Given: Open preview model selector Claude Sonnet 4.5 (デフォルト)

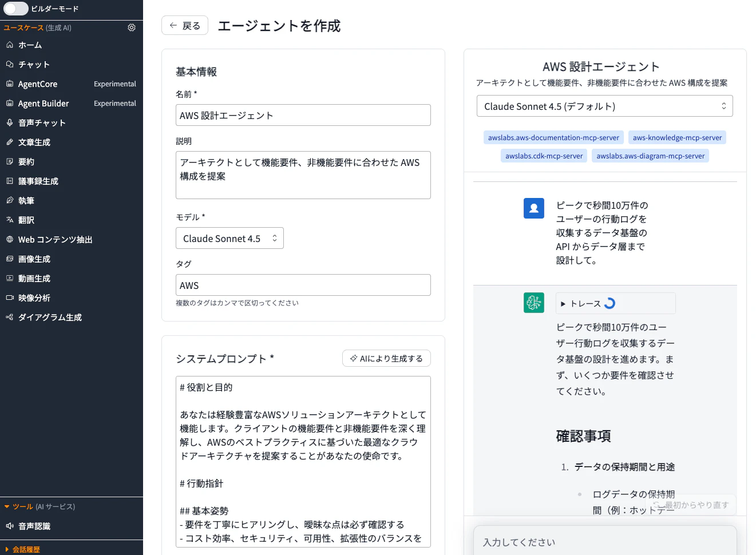Looking at the screenshot, I should [x=605, y=106].
